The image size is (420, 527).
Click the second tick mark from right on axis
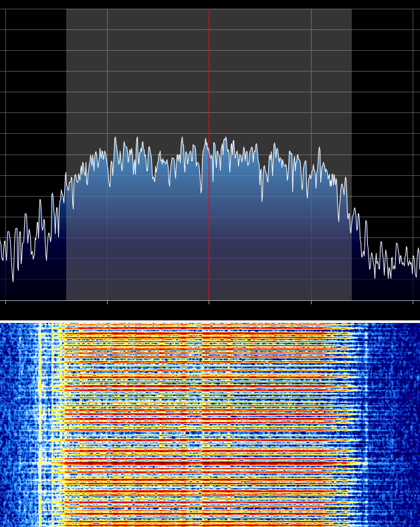311,302
